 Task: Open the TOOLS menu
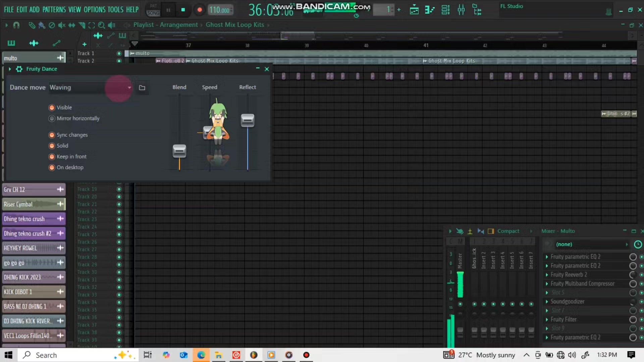click(x=115, y=9)
